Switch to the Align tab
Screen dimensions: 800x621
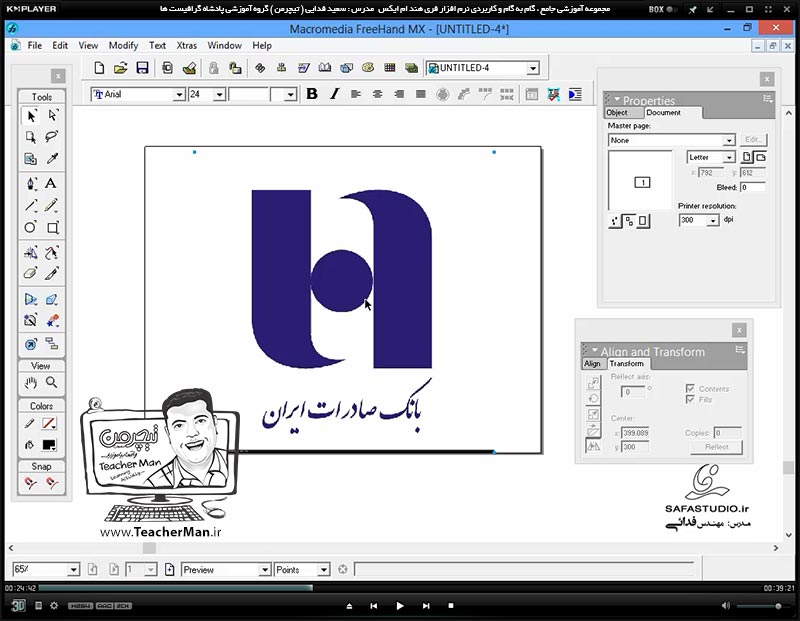[x=592, y=363]
